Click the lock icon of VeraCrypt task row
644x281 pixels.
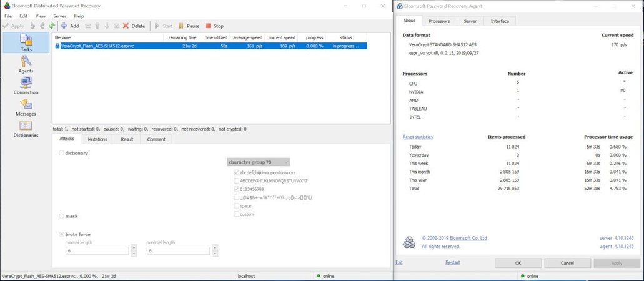click(x=57, y=46)
